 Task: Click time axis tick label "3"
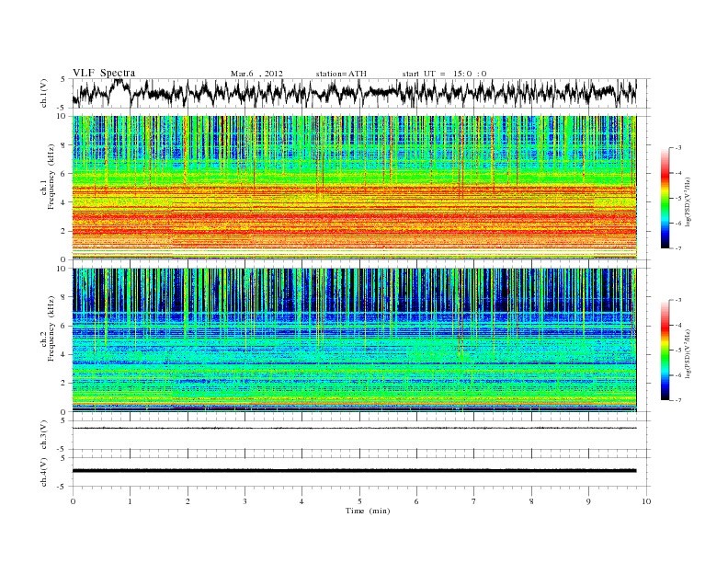coord(245,501)
